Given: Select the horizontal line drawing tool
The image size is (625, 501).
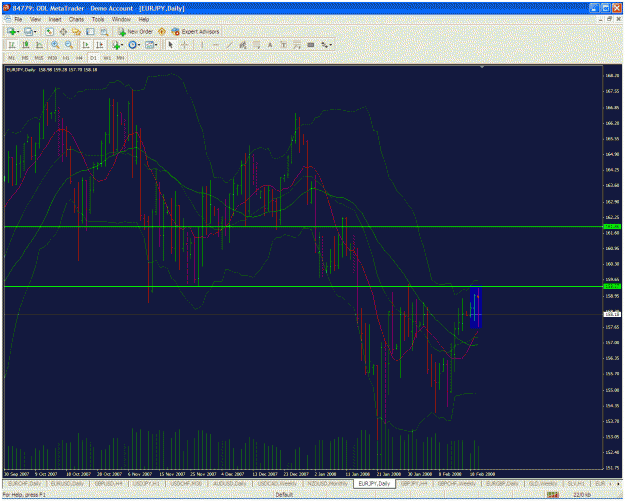Looking at the screenshot, I should [x=216, y=45].
